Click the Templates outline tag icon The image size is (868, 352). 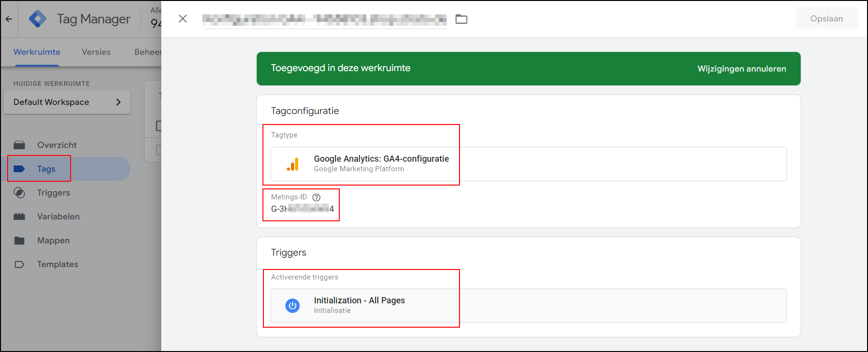20,264
